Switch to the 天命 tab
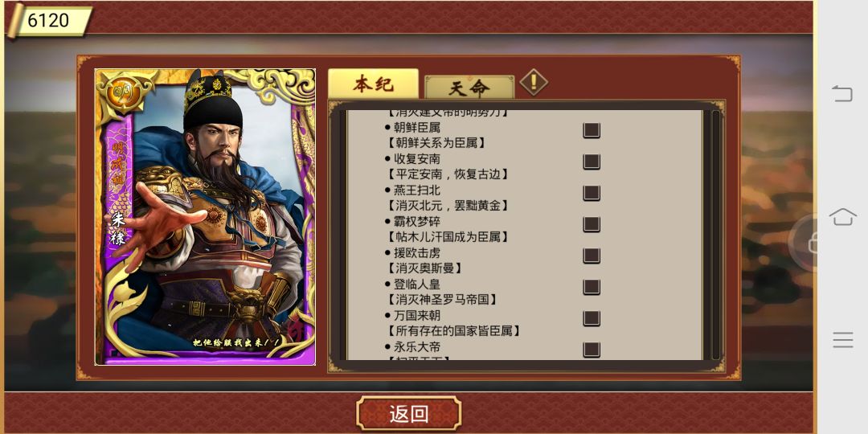Viewport: 868px width, 434px height. click(469, 88)
